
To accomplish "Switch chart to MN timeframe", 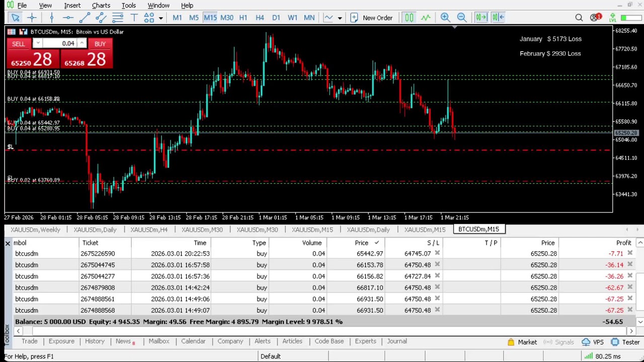I will pos(309,18).
